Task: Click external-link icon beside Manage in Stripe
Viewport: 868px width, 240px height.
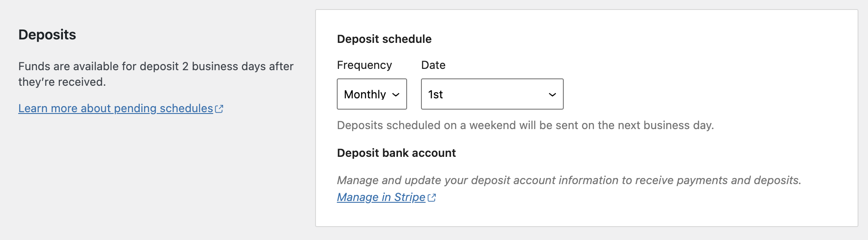Action: point(432,198)
